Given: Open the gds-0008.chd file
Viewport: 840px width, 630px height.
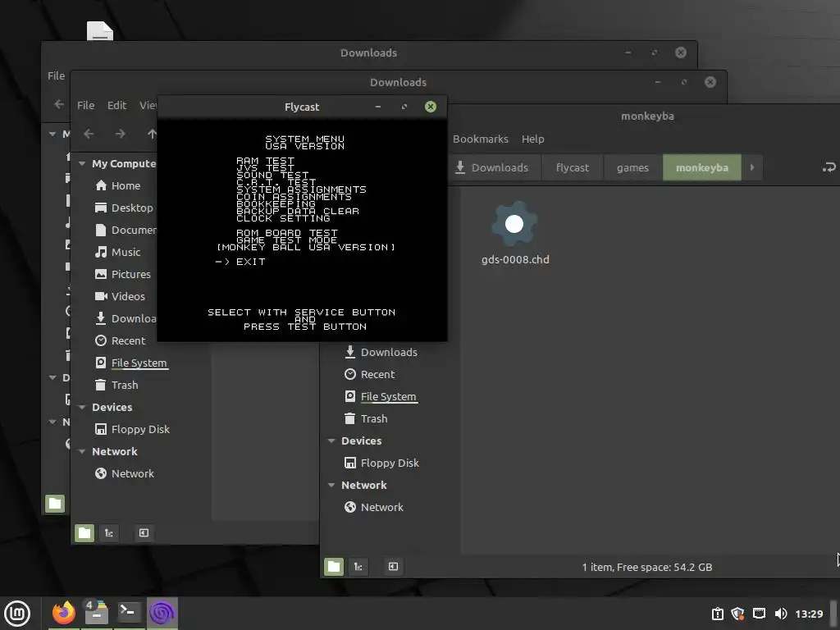Looking at the screenshot, I should pyautogui.click(x=514, y=232).
